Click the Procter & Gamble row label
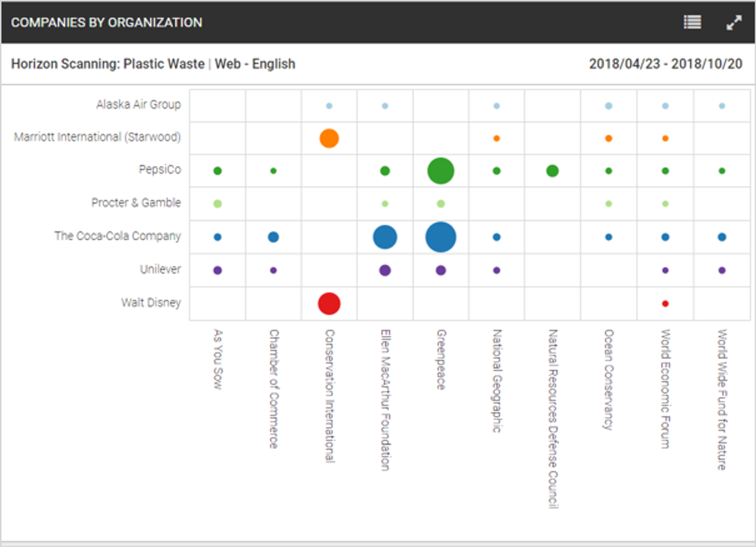The width and height of the screenshot is (756, 547). point(136,203)
